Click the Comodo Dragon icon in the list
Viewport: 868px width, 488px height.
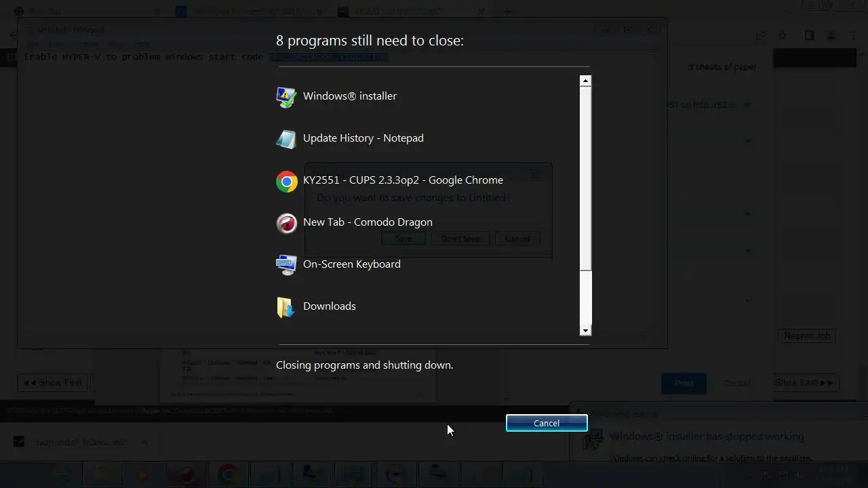pos(286,223)
